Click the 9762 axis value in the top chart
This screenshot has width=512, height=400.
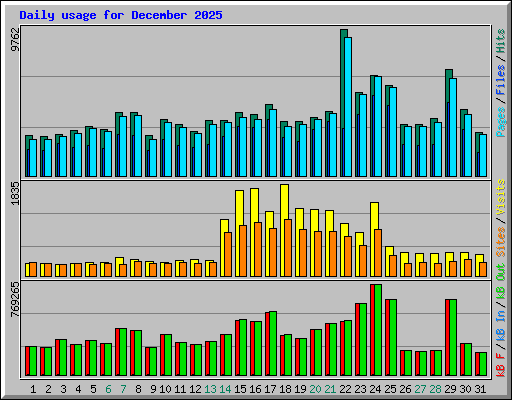pyautogui.click(x=15, y=39)
